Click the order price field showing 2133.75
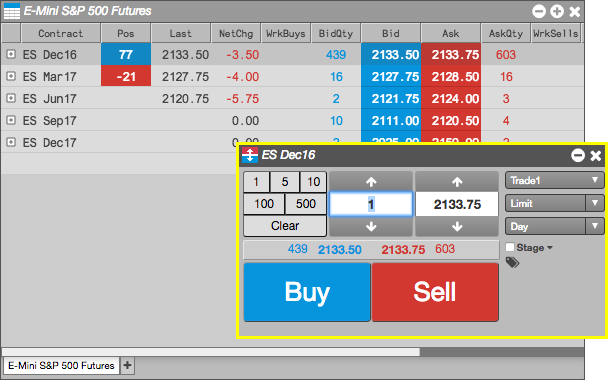The height and width of the screenshot is (382, 611). pos(457,204)
